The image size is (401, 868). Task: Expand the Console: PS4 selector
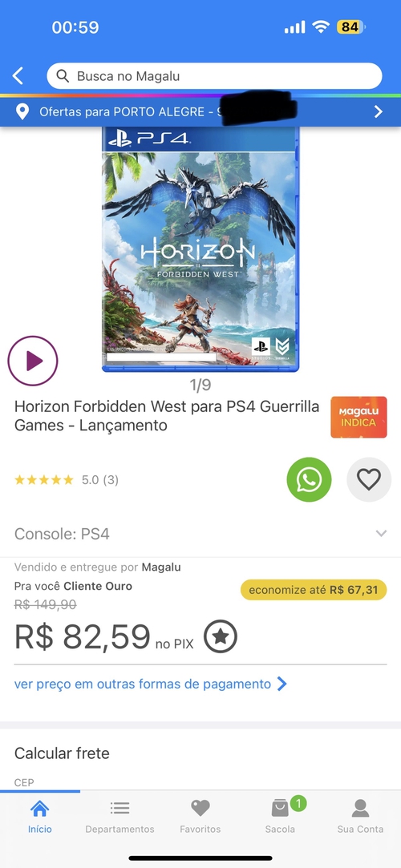click(x=200, y=534)
